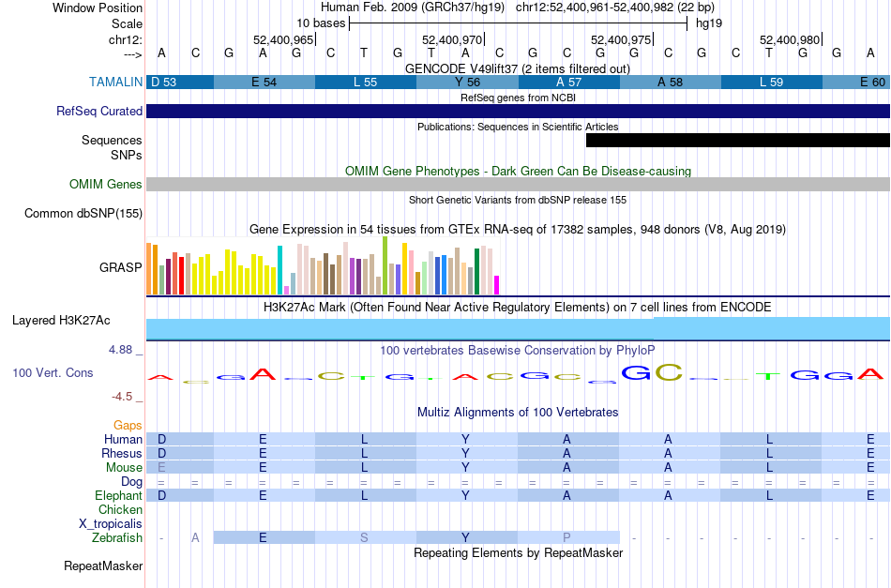This screenshot has height=588, width=891.
Task: Select the Chicken species row label
Action: click(x=120, y=509)
